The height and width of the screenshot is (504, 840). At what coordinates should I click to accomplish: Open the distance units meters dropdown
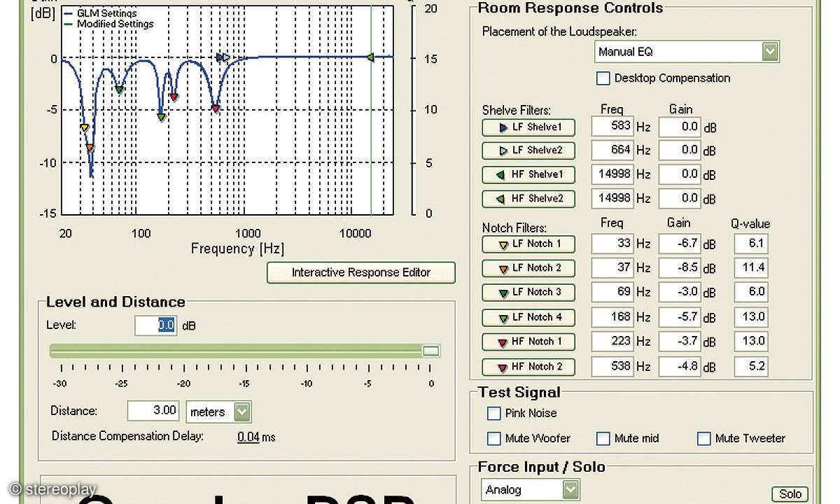[218, 412]
